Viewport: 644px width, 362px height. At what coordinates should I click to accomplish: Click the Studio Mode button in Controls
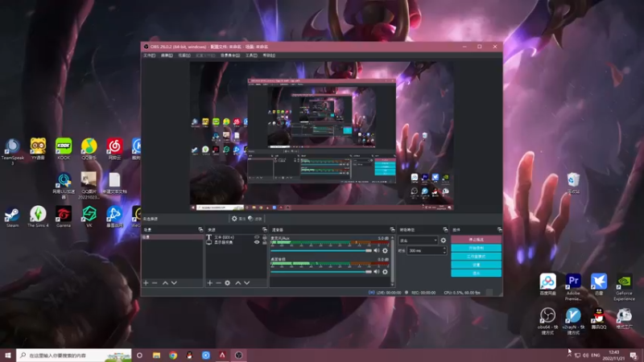[476, 257]
